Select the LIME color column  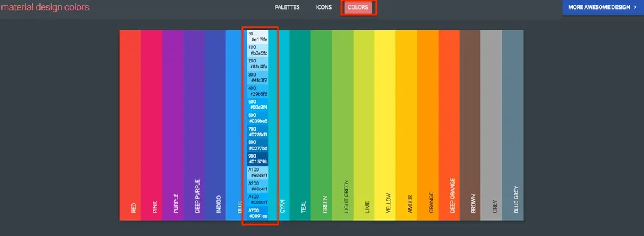pos(364,125)
